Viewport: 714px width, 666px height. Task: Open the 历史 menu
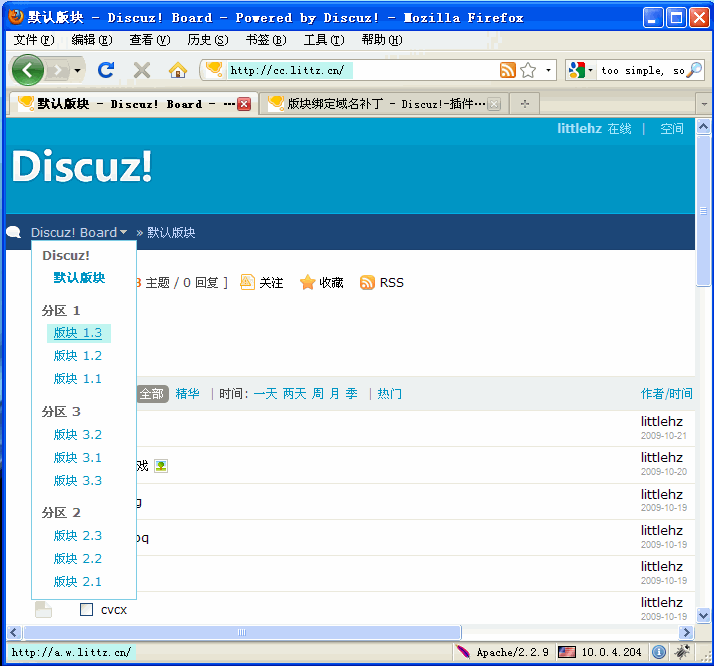tap(208, 40)
